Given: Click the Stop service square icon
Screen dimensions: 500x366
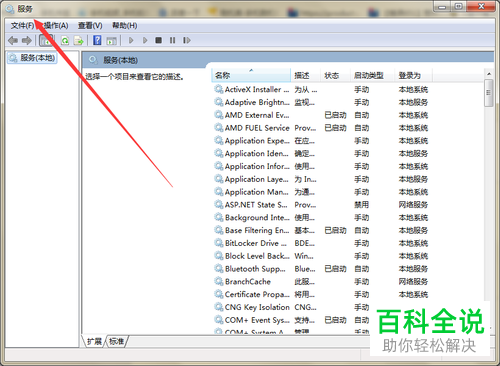Looking at the screenshot, I should pyautogui.click(x=159, y=40).
